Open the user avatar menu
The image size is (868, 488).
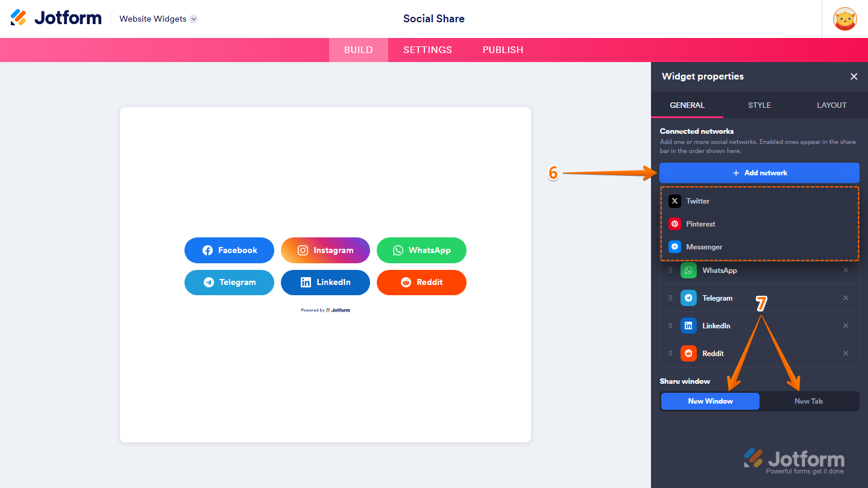[844, 19]
